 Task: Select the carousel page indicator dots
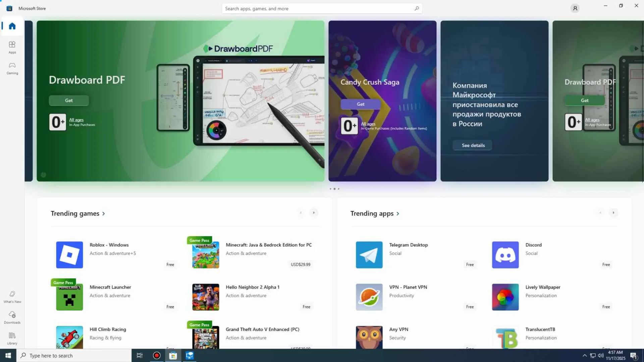(x=334, y=189)
